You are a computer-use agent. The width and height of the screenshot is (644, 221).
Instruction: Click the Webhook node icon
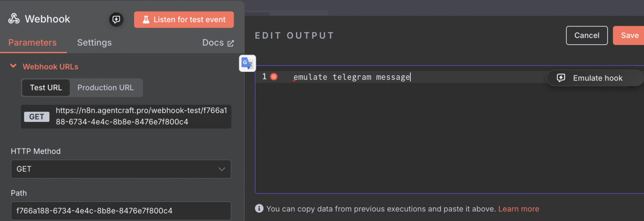pos(14,19)
